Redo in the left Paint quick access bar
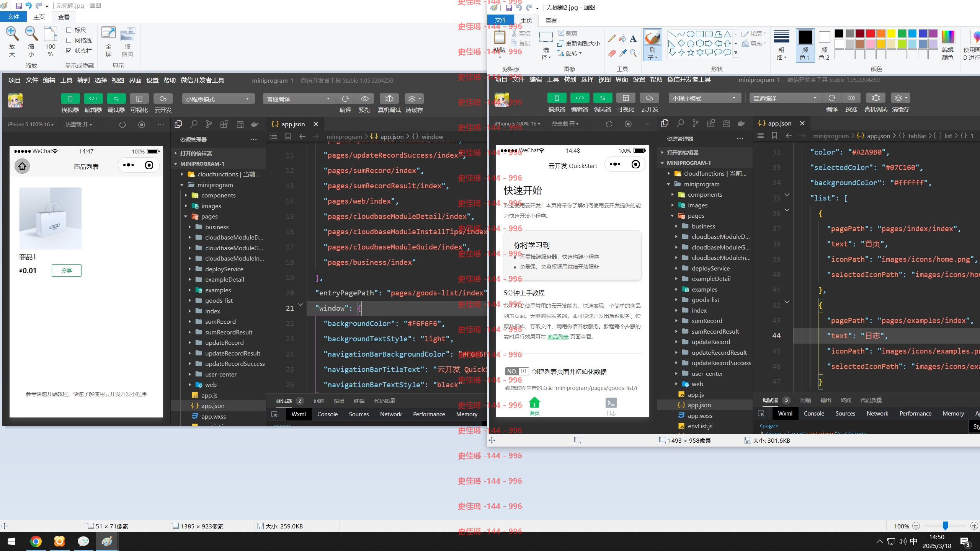 pos(39,6)
